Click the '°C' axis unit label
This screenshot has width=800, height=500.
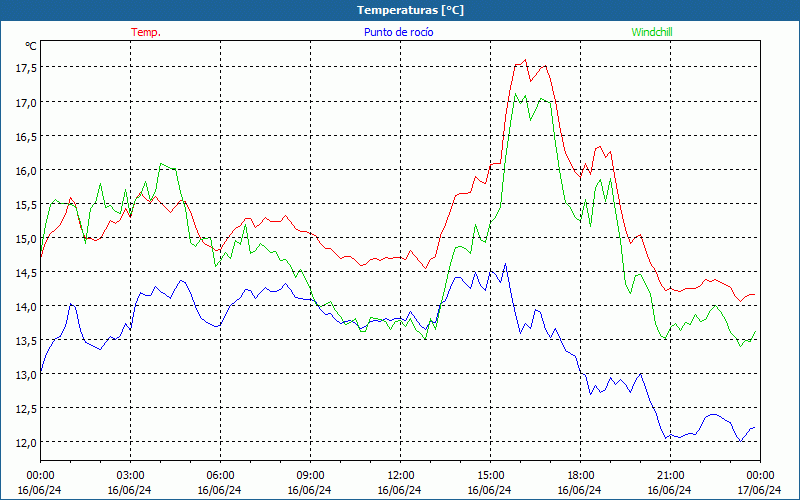tap(31, 46)
